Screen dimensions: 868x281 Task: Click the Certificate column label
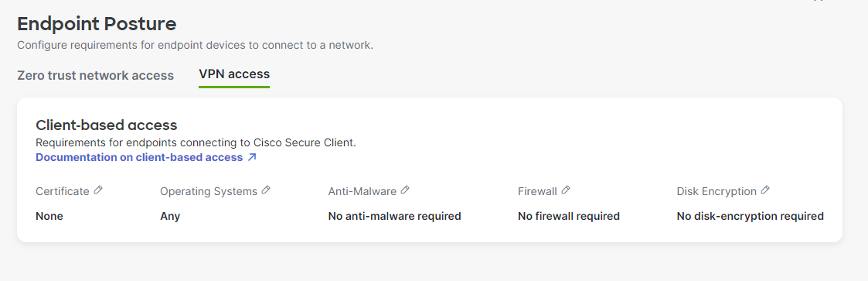pyautogui.click(x=63, y=191)
